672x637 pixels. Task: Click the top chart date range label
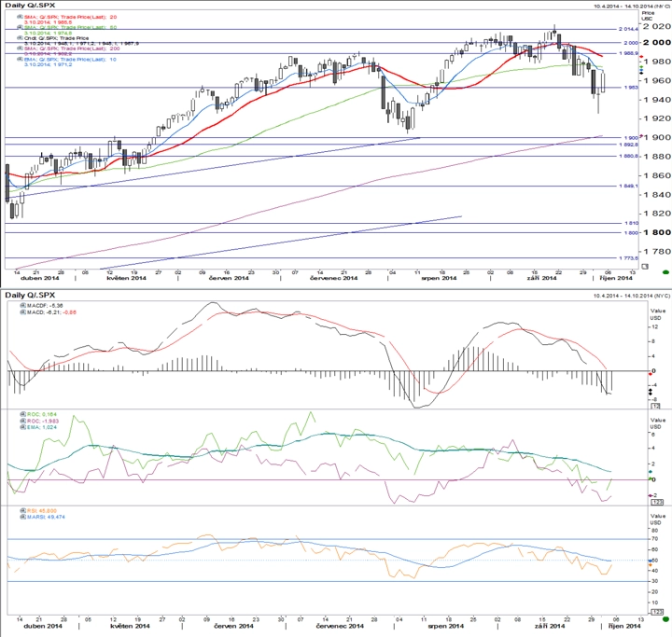(631, 6)
